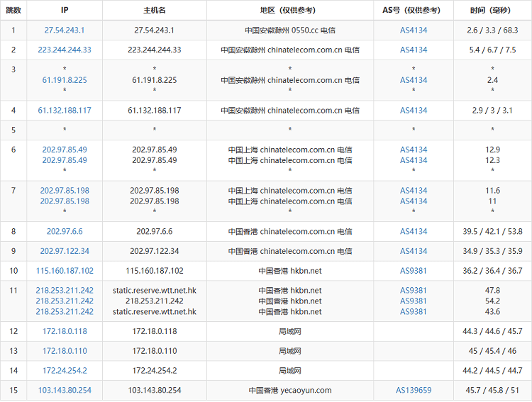This screenshot has height=402, width=532.
Task: Click region 局域网 in hop 14 row
Action: (x=289, y=371)
